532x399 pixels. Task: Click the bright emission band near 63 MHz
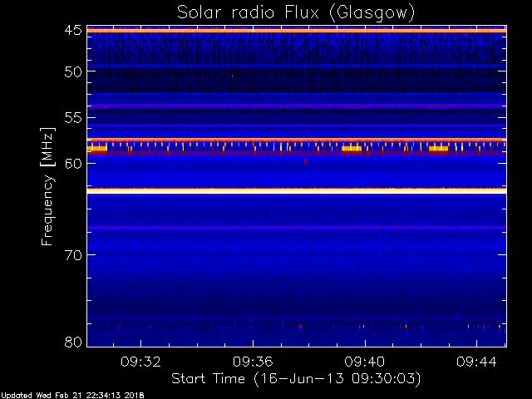(x=295, y=190)
